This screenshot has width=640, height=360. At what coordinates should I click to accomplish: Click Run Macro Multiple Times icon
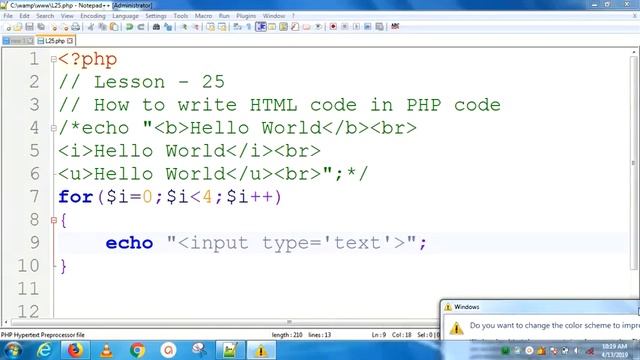pos(367,27)
